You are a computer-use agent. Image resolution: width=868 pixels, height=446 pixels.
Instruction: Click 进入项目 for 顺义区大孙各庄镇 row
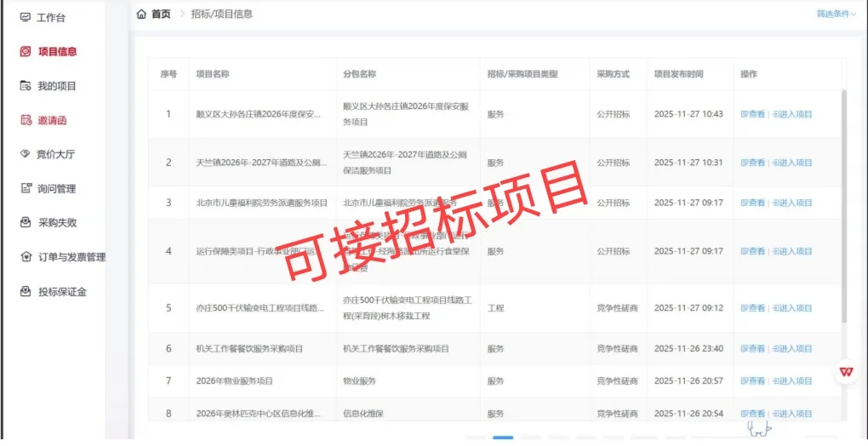(x=792, y=115)
